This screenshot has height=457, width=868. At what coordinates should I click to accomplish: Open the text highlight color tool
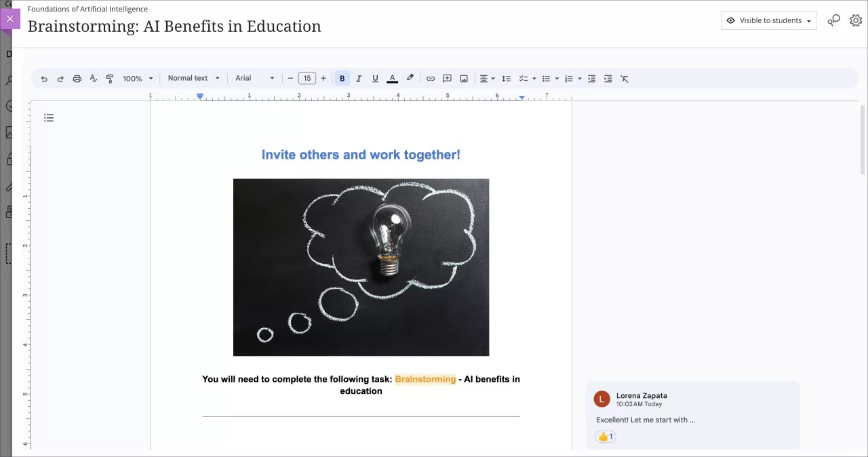pyautogui.click(x=410, y=78)
